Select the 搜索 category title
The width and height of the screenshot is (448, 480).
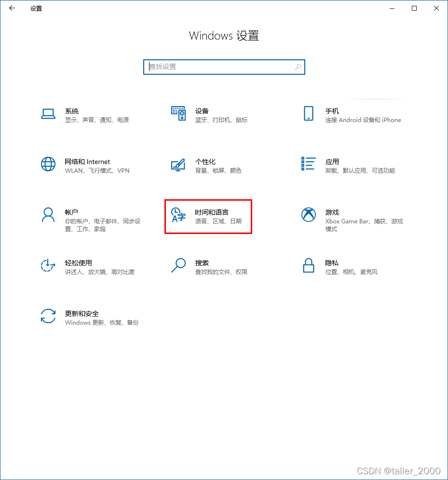pos(202,263)
